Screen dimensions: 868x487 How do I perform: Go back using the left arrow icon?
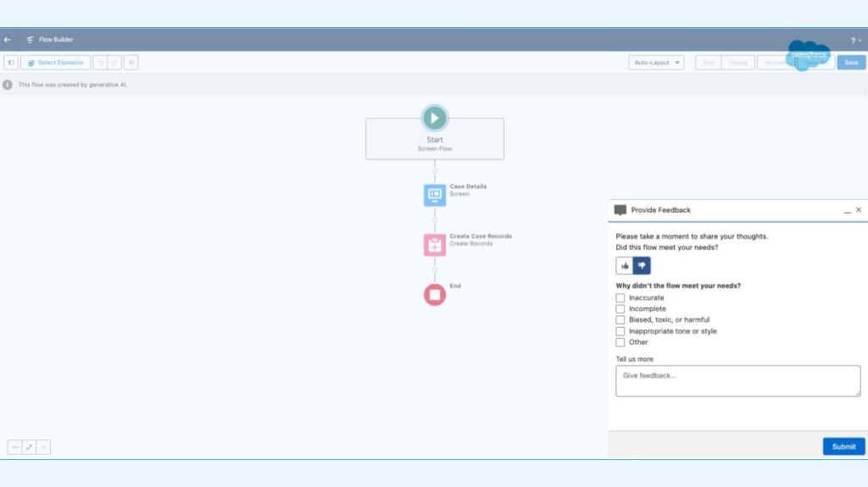click(x=7, y=40)
